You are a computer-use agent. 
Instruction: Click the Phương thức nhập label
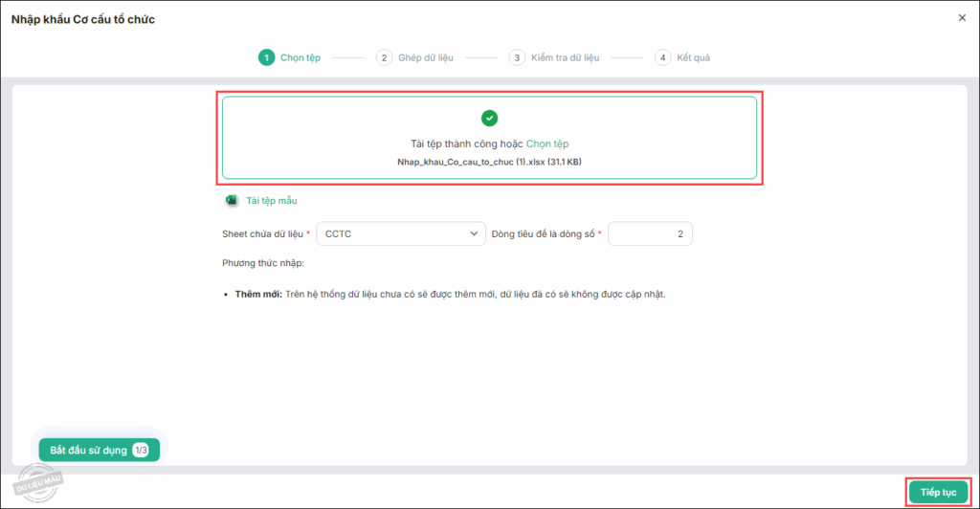(x=263, y=263)
